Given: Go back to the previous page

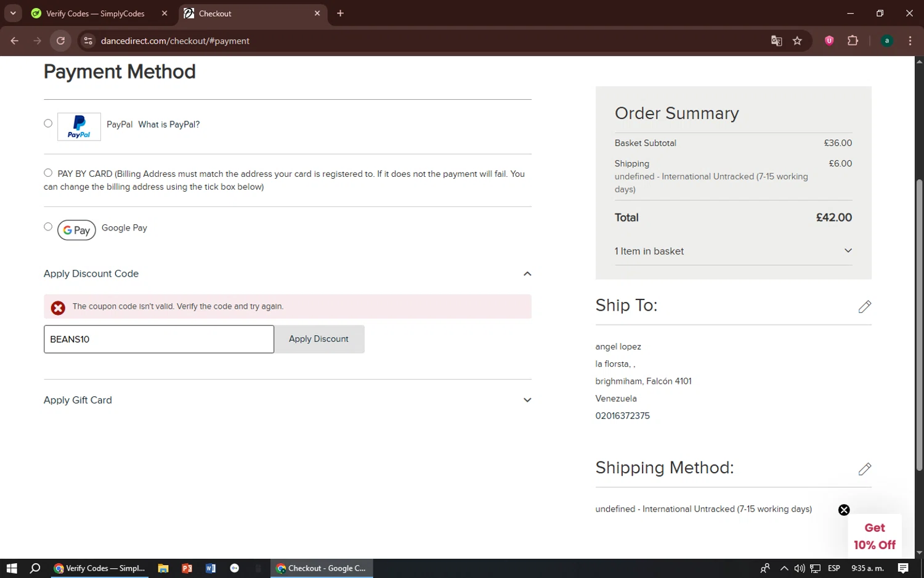Looking at the screenshot, I should [15, 41].
